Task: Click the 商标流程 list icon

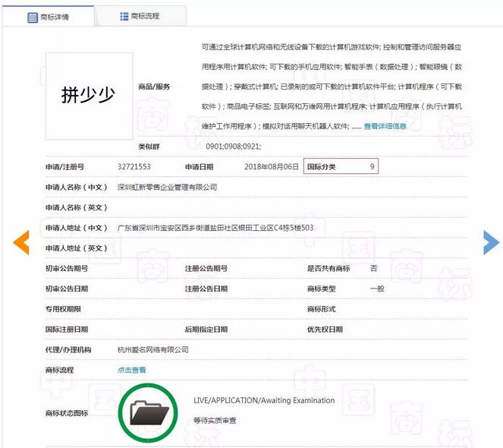Action: click(124, 17)
